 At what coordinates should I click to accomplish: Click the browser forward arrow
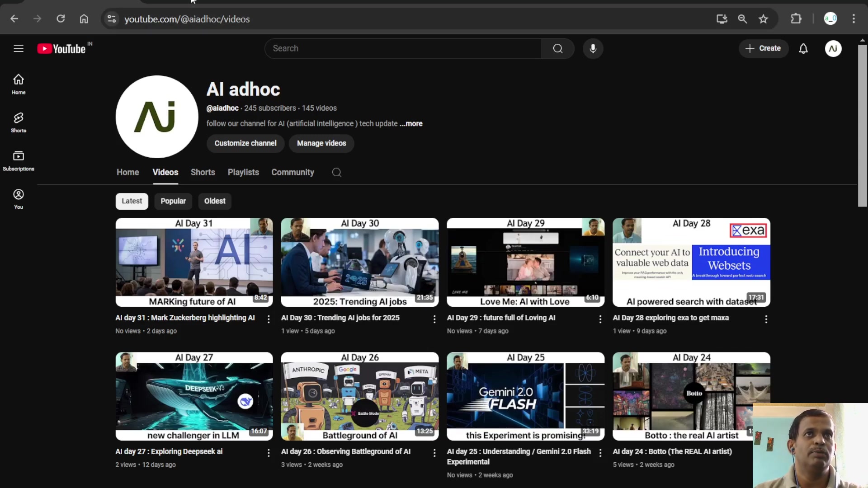point(38,19)
